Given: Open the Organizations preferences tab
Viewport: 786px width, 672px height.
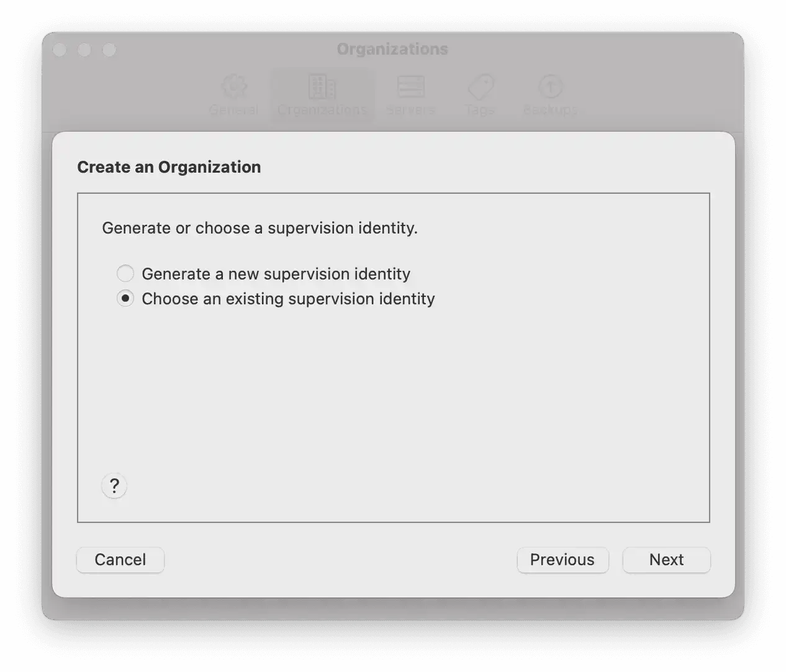Looking at the screenshot, I should [x=322, y=95].
